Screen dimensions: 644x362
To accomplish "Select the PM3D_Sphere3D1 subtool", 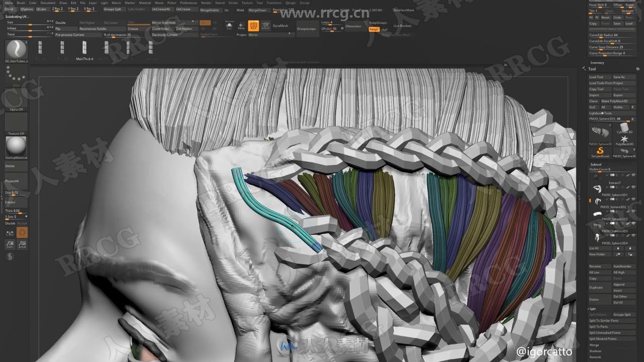I will (612, 189).
